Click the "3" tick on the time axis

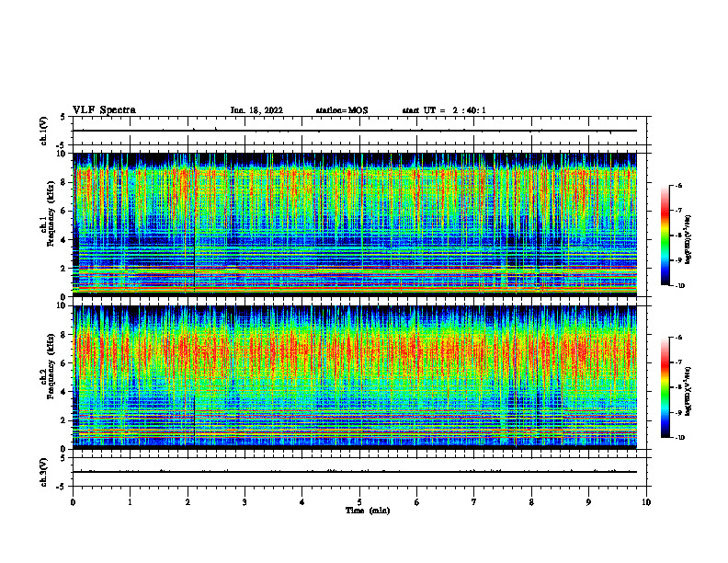[x=245, y=502]
